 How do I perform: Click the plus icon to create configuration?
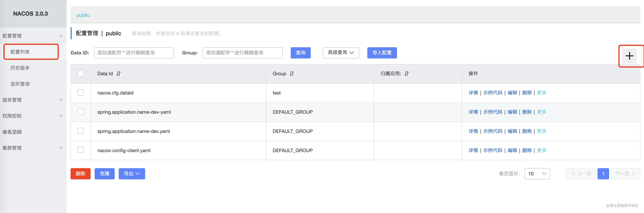click(x=629, y=56)
